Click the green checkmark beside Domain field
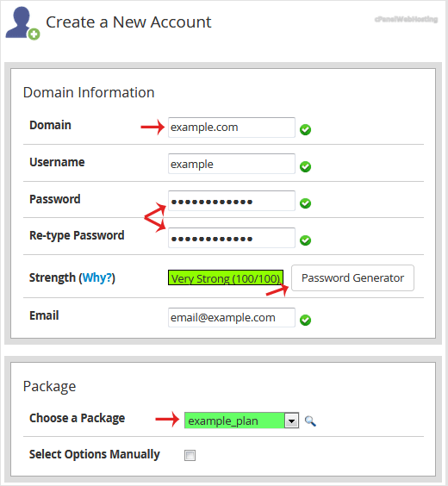This screenshot has height=486, width=448. coord(305,129)
